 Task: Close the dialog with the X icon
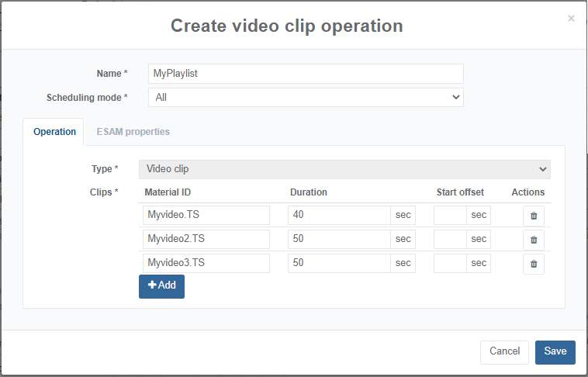[x=571, y=19]
